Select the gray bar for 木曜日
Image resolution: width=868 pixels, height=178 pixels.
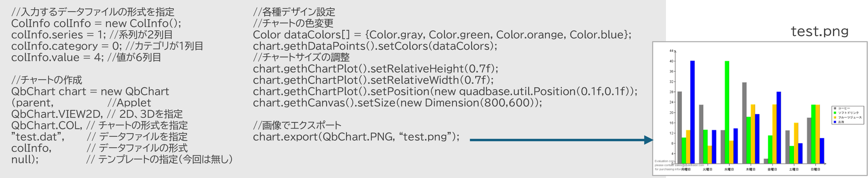coord(744,123)
